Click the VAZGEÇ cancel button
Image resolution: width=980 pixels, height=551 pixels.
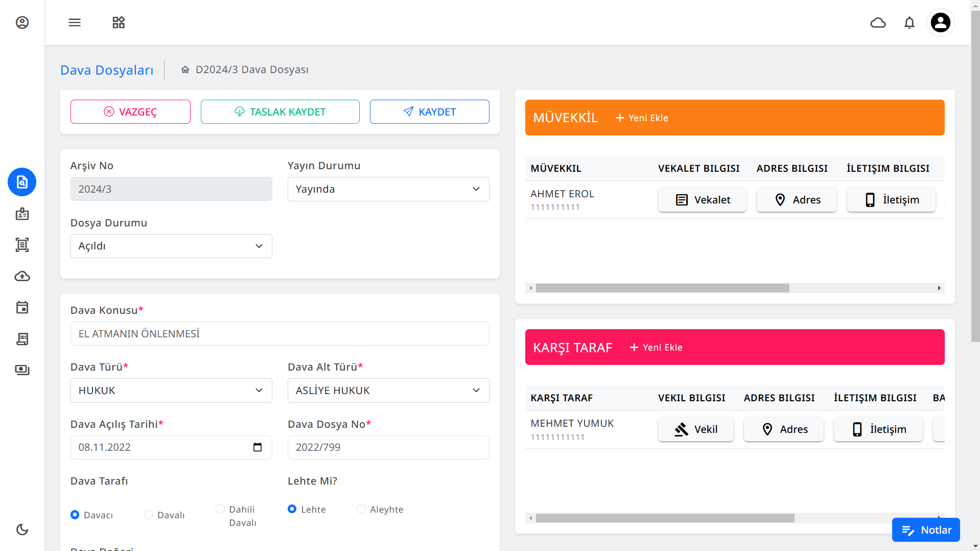coord(130,112)
